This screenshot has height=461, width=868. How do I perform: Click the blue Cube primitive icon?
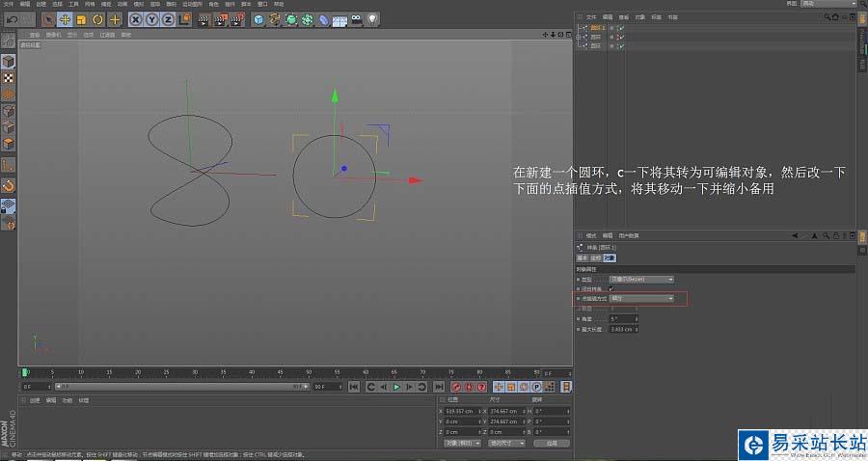tap(258, 20)
